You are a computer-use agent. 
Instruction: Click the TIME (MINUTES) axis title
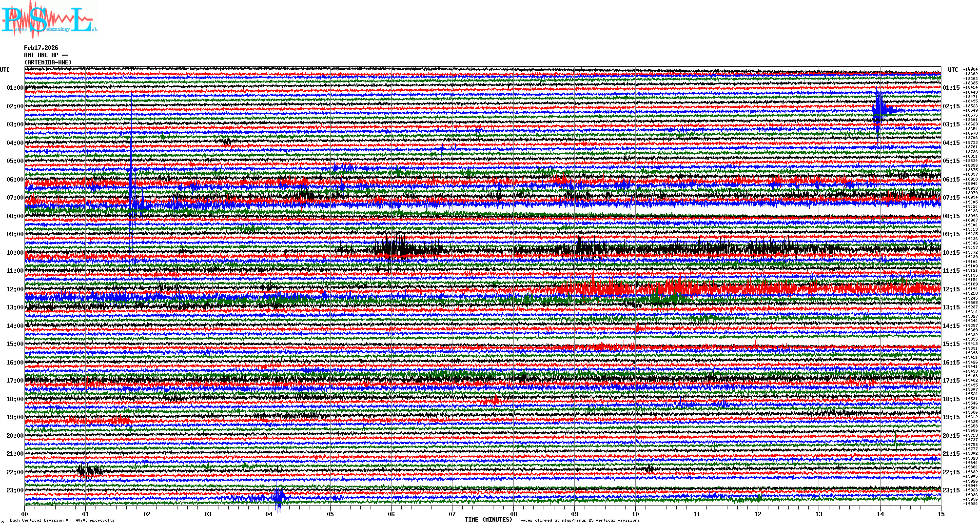488,520
